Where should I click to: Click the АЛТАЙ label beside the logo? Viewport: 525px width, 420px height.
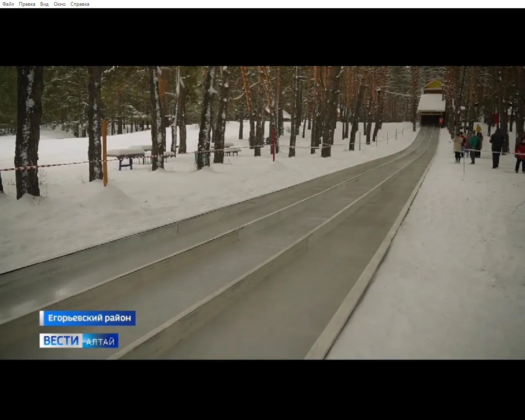(x=100, y=341)
